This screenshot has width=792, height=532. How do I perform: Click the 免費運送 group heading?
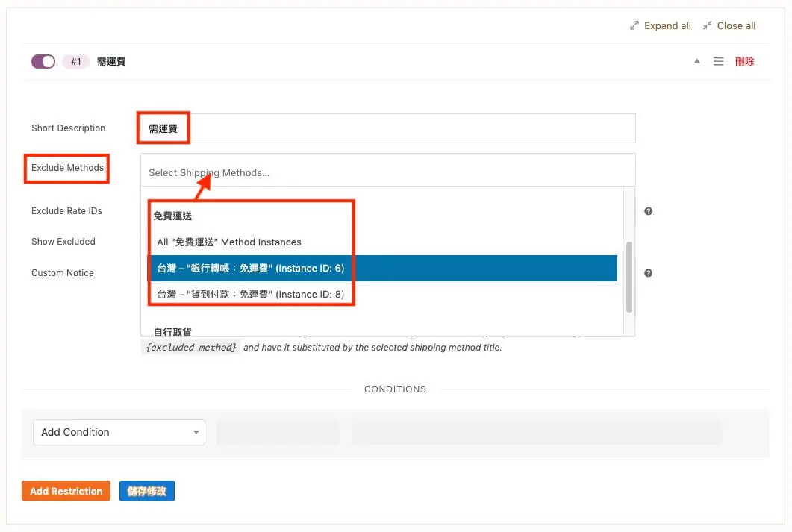click(172, 216)
